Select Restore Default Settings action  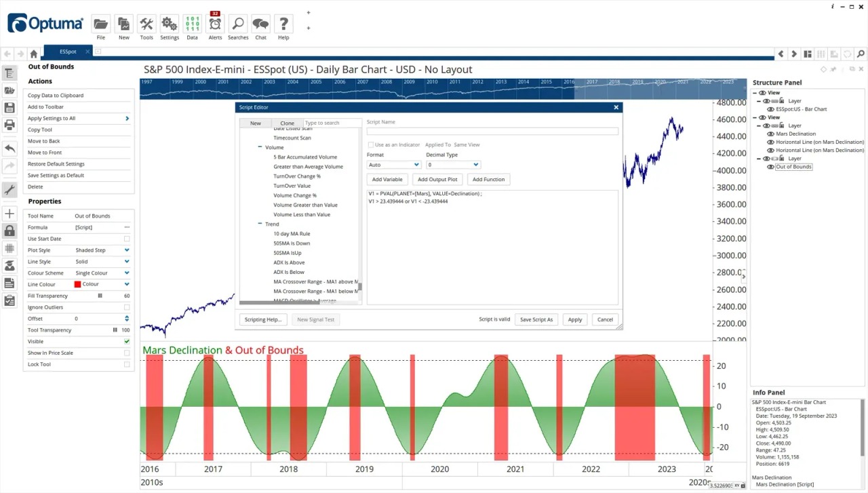56,164
